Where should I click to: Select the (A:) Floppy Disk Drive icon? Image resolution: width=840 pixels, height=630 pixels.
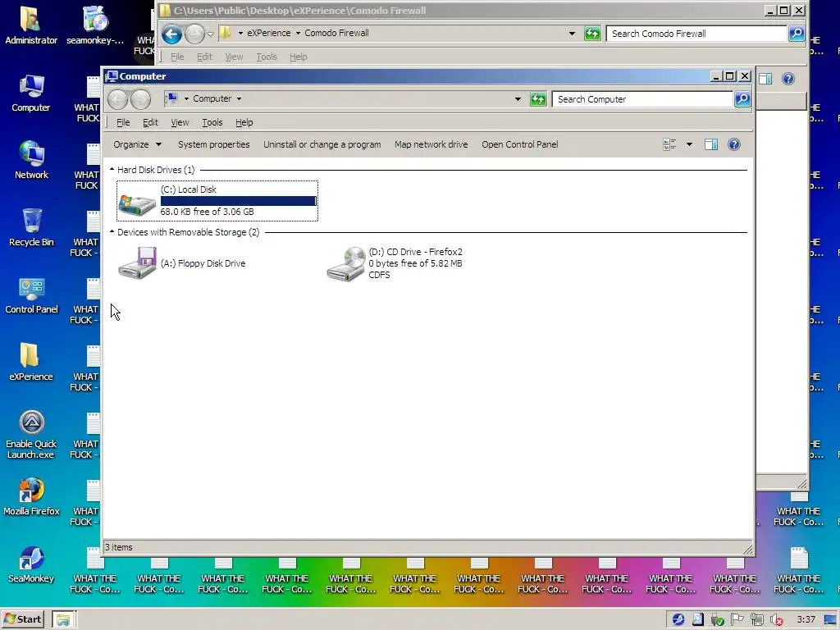pos(138,262)
